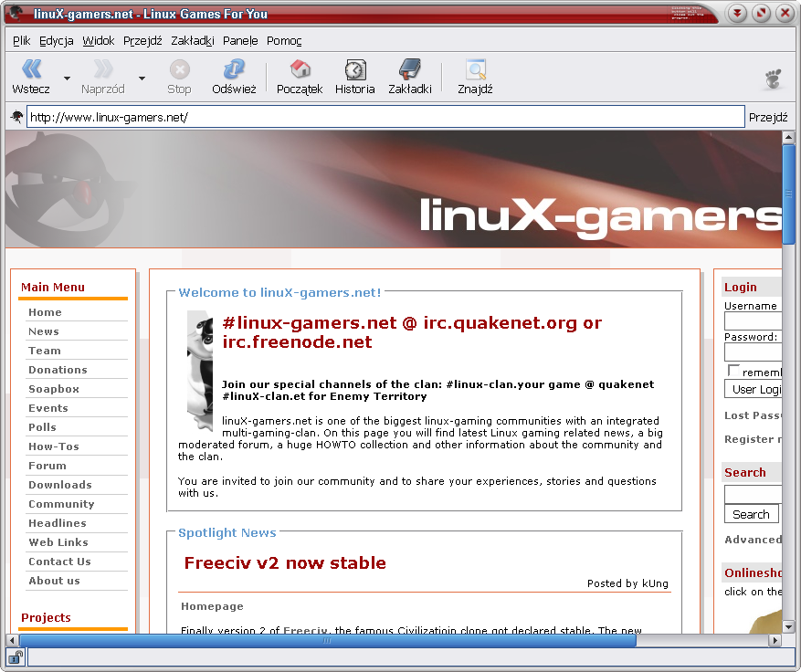Open the Panele menu

point(240,40)
